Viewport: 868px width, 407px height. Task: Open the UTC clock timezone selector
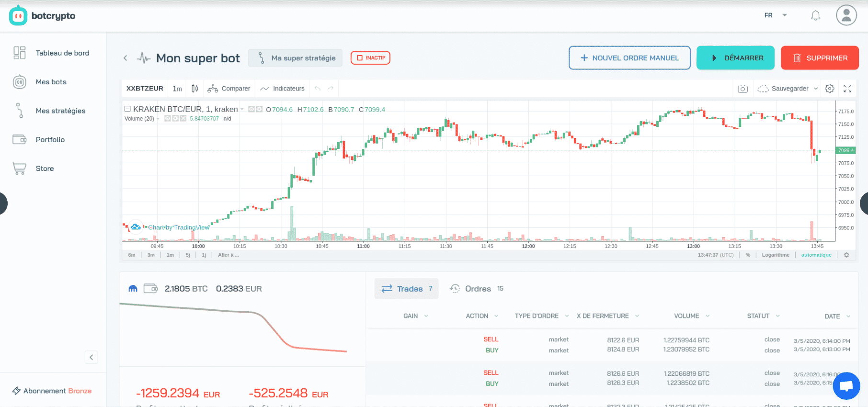click(716, 255)
